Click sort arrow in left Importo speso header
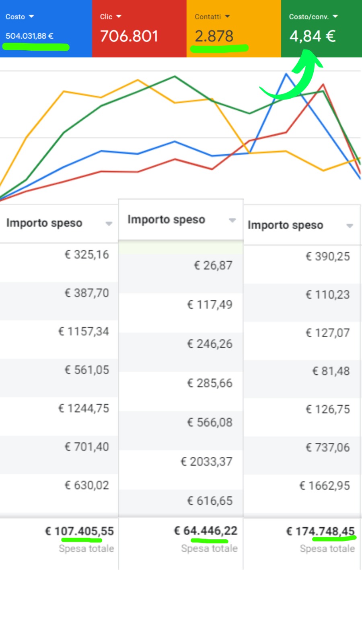 click(x=109, y=224)
